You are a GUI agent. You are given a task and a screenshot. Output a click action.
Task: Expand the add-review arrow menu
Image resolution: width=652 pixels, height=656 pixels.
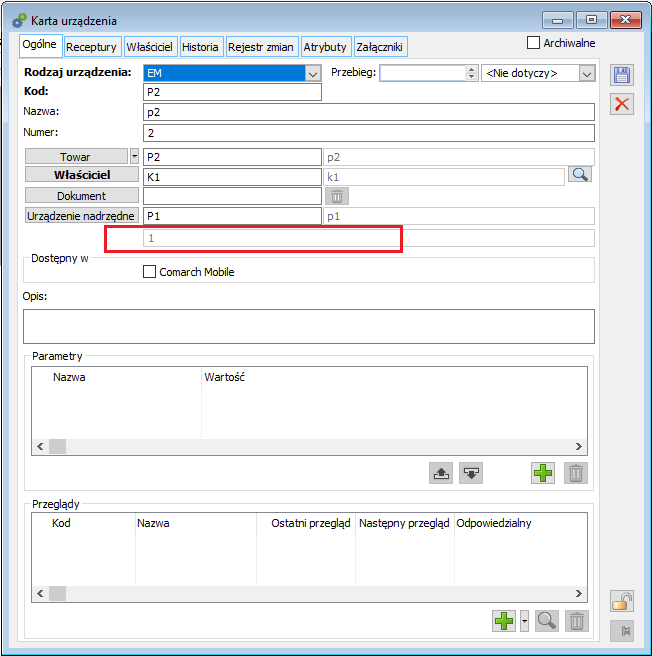tap(524, 621)
